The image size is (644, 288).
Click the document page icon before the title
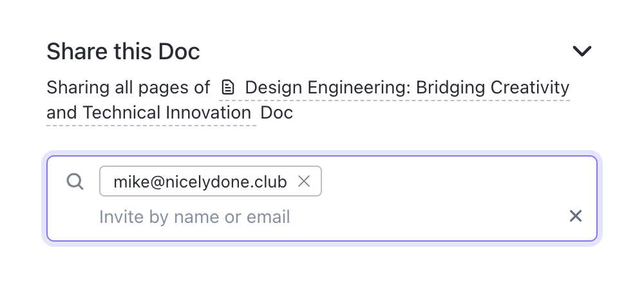(x=227, y=87)
